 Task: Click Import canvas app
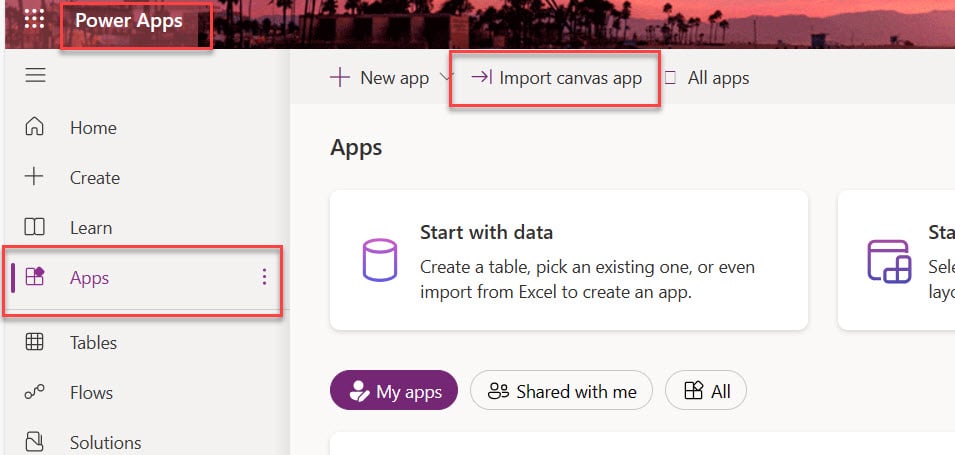(x=556, y=78)
